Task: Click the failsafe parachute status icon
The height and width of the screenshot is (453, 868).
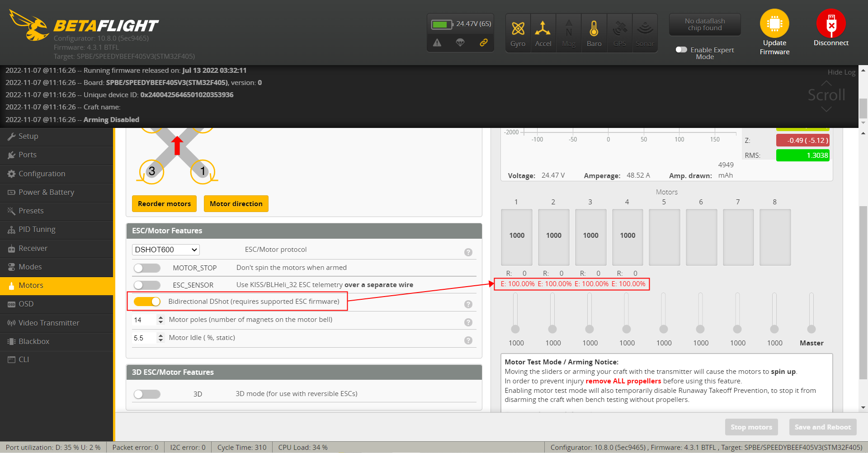Action: point(460,42)
